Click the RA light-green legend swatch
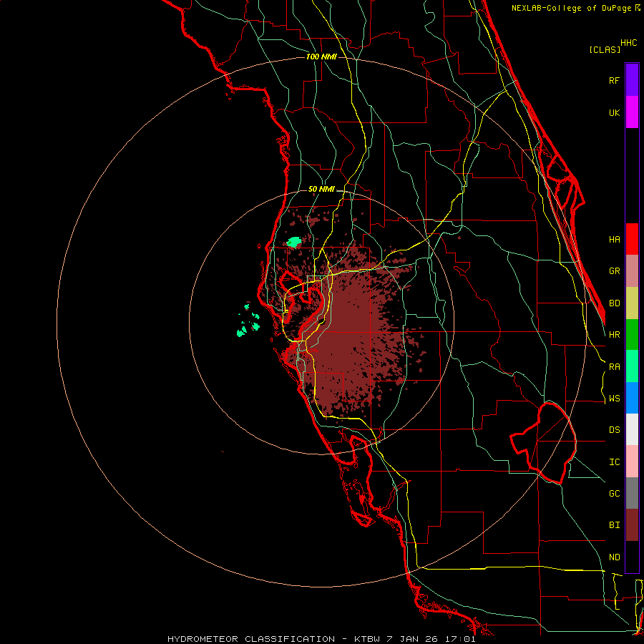The width and height of the screenshot is (644, 644). point(632,366)
